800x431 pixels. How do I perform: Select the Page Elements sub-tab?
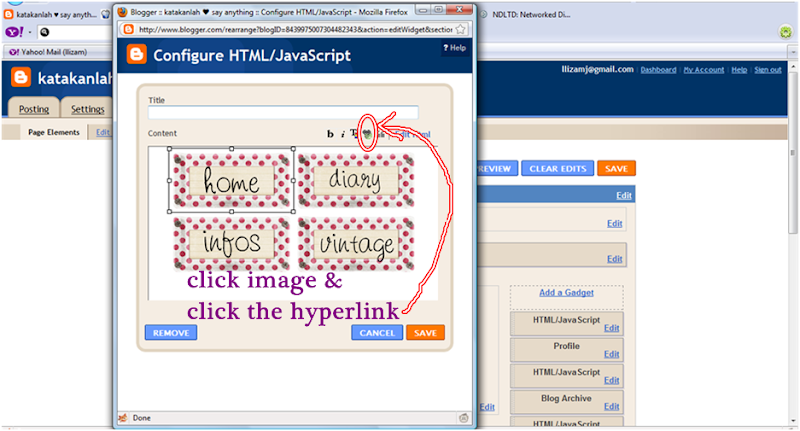coord(54,132)
